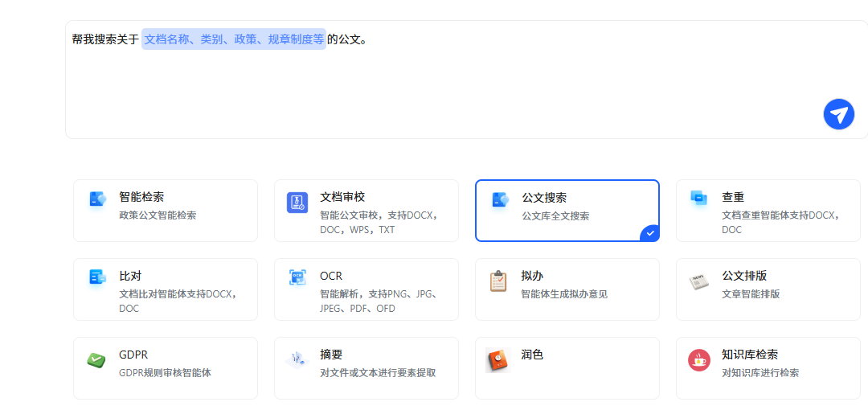Click the 知识库检索 red cup icon
Viewport: 868px width, 406px height.
tap(698, 360)
